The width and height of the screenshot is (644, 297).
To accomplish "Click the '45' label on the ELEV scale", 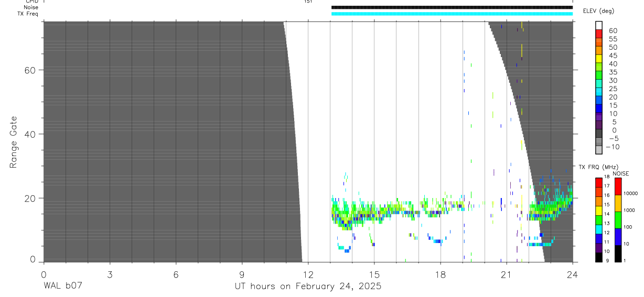I will pos(613,56).
